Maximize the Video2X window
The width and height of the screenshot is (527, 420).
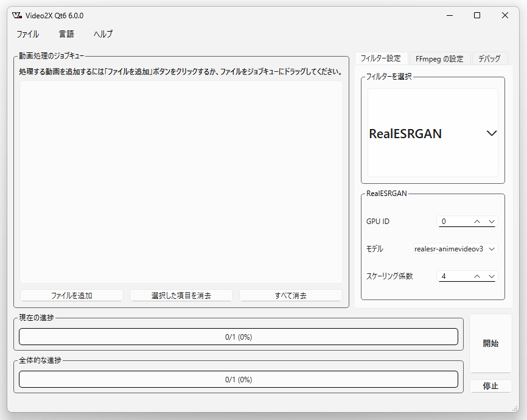(477, 15)
